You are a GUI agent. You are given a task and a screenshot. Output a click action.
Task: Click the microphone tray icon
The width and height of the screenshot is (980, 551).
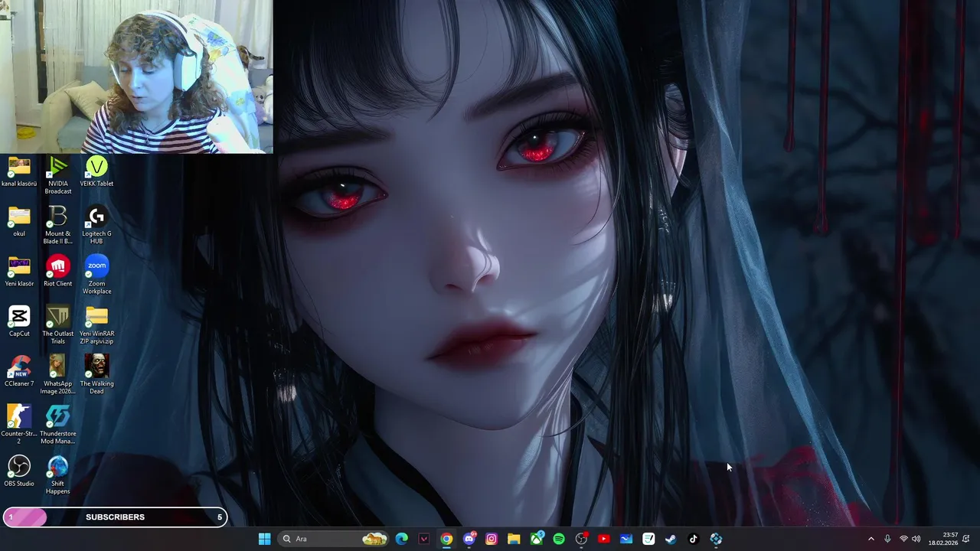point(887,539)
